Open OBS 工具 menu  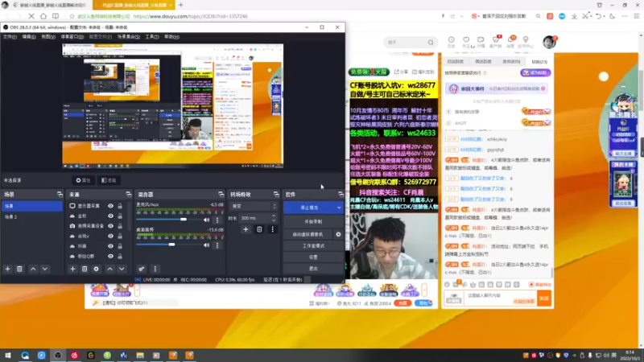pyautogui.click(x=152, y=36)
